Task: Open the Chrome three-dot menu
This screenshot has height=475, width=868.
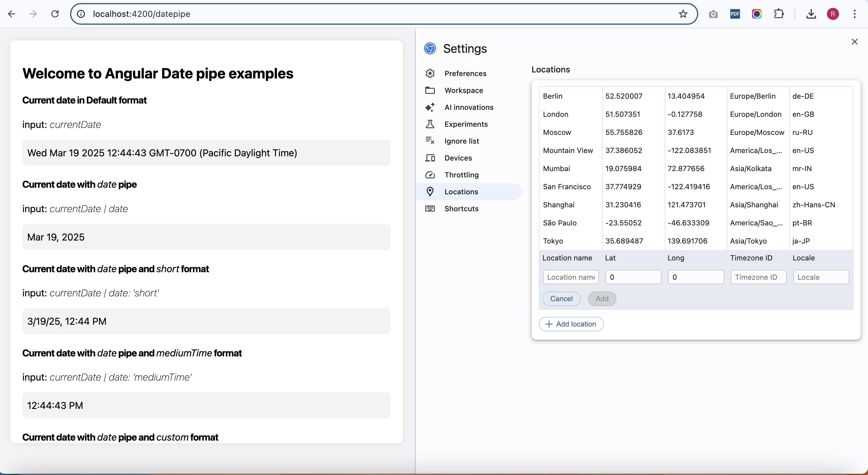Action: point(854,14)
